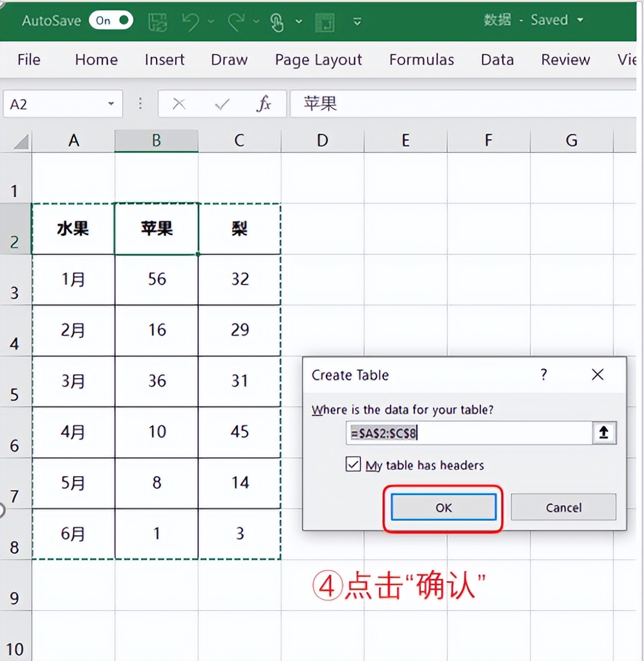
Task: Close the Create Table dialog
Action: 597,374
